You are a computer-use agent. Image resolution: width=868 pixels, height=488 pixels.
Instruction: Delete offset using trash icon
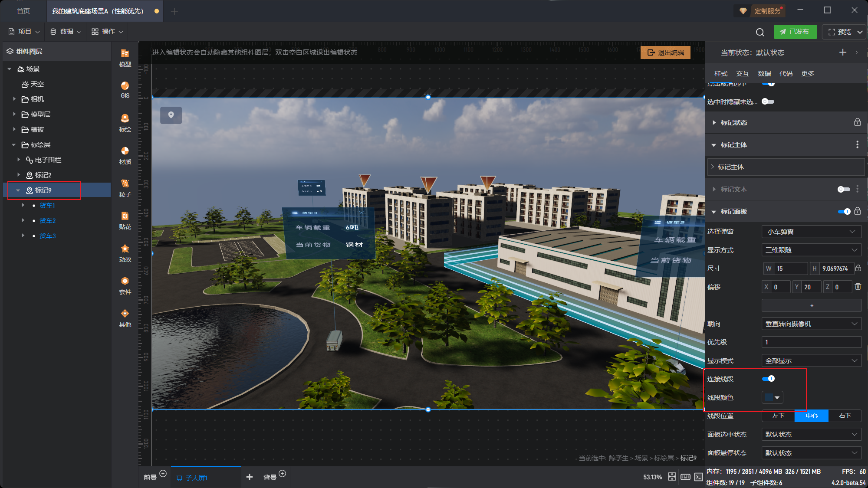click(858, 287)
